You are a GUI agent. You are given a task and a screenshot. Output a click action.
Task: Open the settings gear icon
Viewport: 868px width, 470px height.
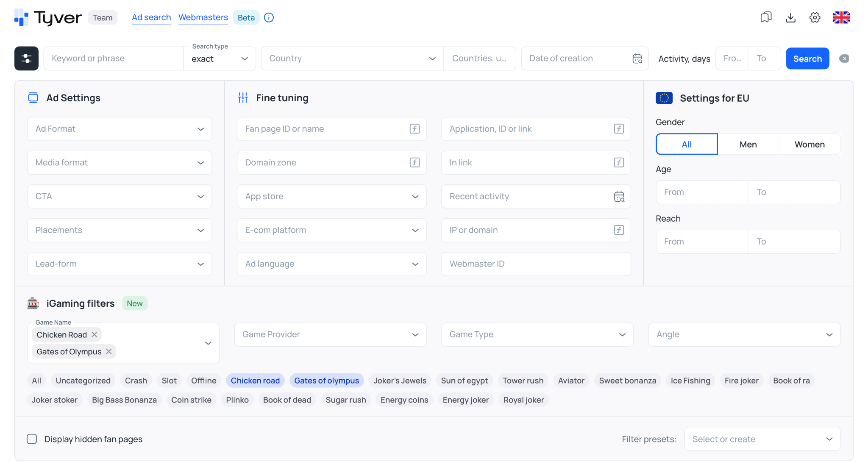[x=815, y=17]
